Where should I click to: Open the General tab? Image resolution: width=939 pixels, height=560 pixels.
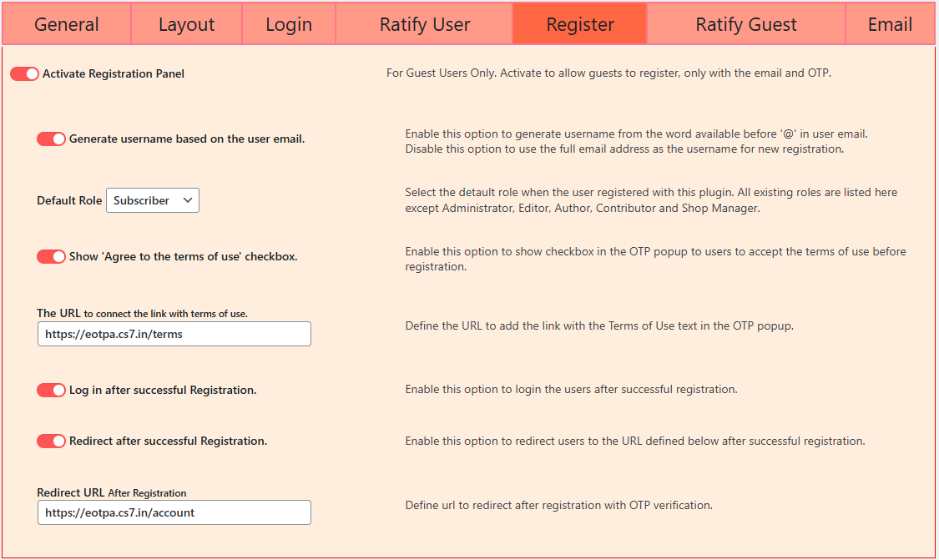coord(67,24)
